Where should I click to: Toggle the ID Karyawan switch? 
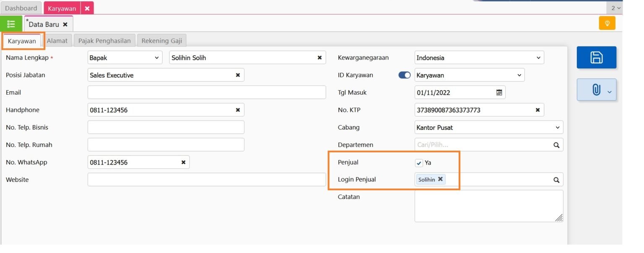click(404, 75)
